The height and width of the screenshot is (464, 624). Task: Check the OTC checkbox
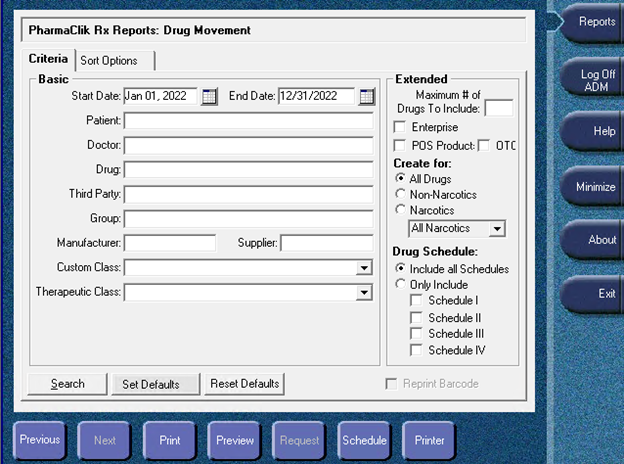coord(484,145)
